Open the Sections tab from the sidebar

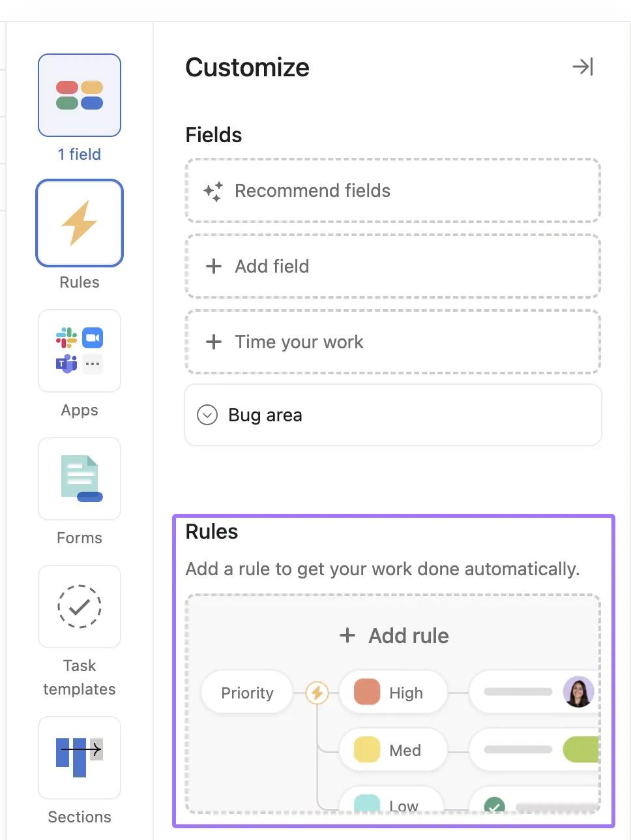80,758
